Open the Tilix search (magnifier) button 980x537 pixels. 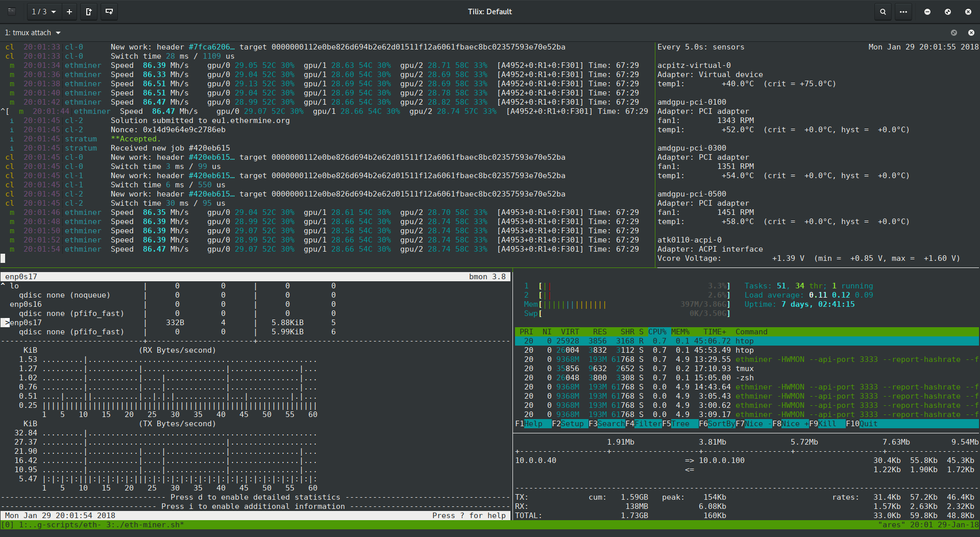tap(883, 11)
